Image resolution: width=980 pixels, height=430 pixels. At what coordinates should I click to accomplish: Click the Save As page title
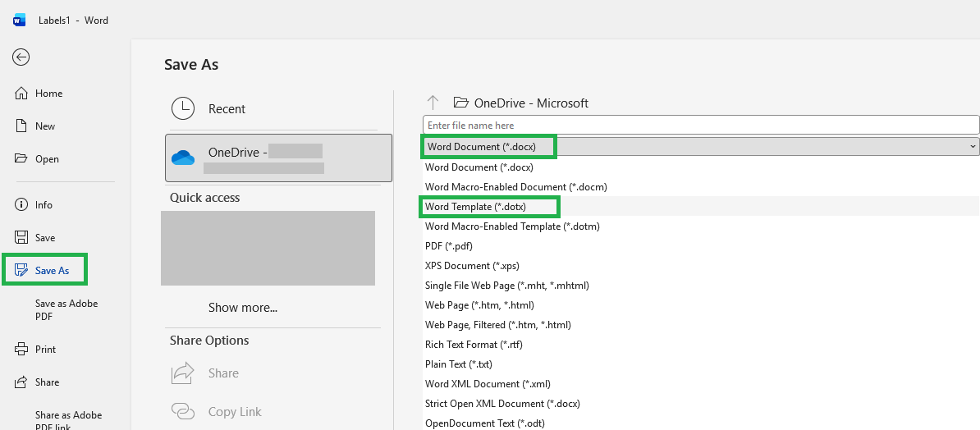coord(191,64)
